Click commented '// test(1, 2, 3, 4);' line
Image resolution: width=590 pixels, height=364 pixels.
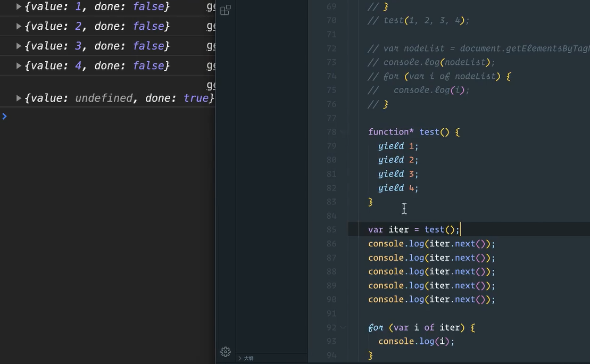tap(418, 20)
